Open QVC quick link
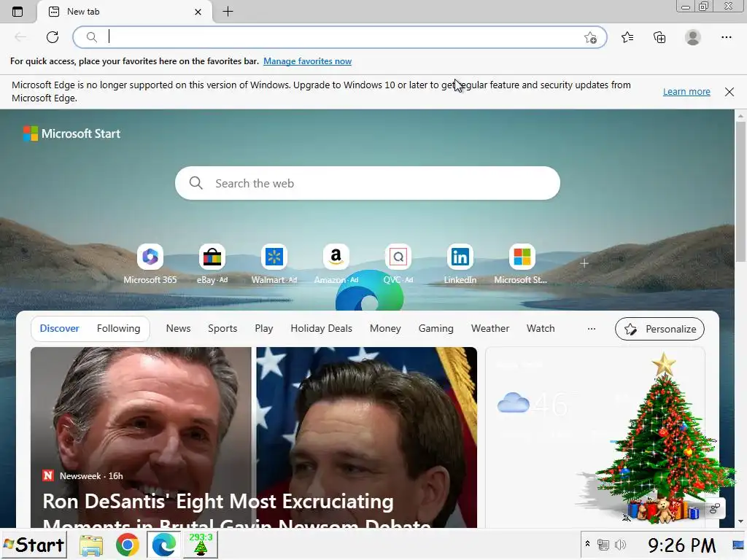747x560 pixels. pyautogui.click(x=398, y=264)
